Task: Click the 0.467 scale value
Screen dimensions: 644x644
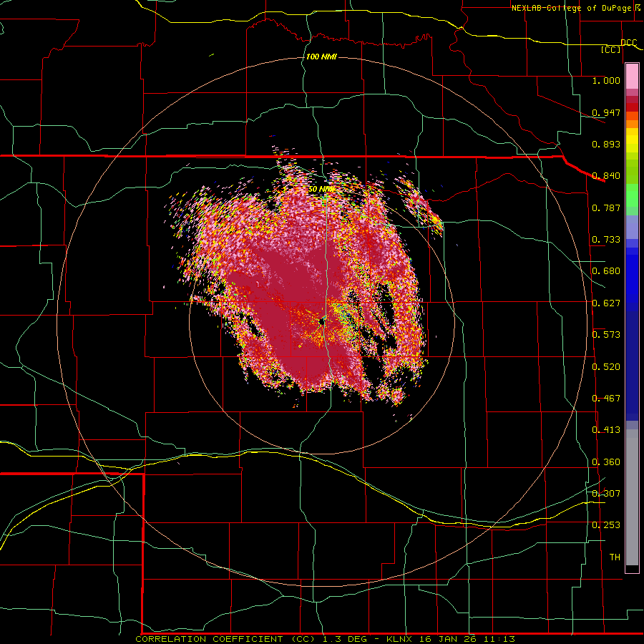Action: click(x=606, y=399)
